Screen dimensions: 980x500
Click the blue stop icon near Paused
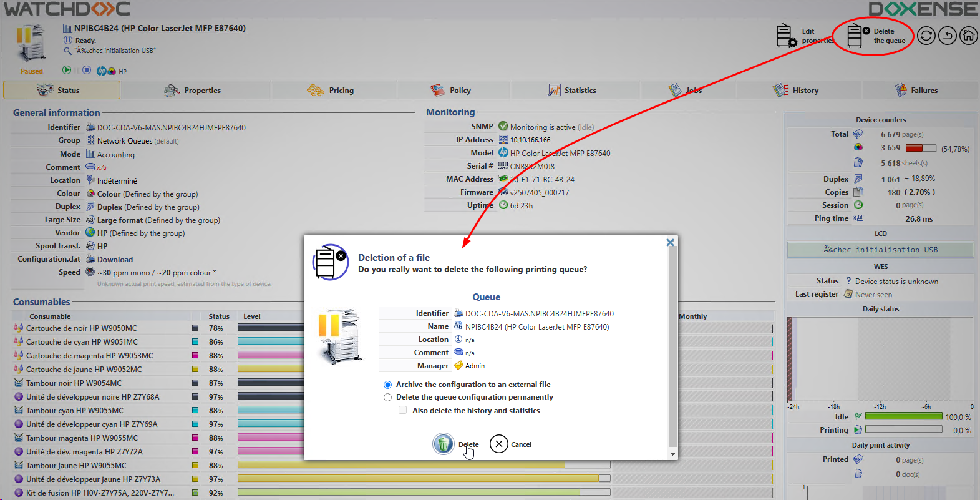pyautogui.click(x=87, y=70)
